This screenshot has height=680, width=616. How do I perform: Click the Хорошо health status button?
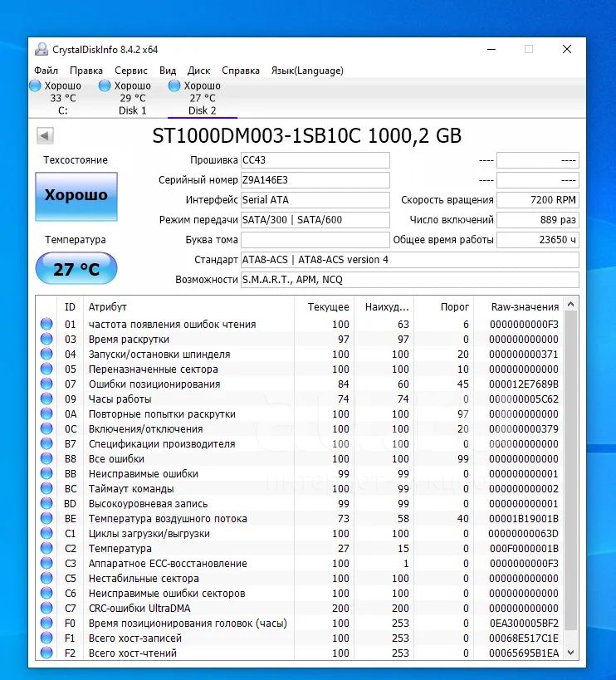point(76,197)
